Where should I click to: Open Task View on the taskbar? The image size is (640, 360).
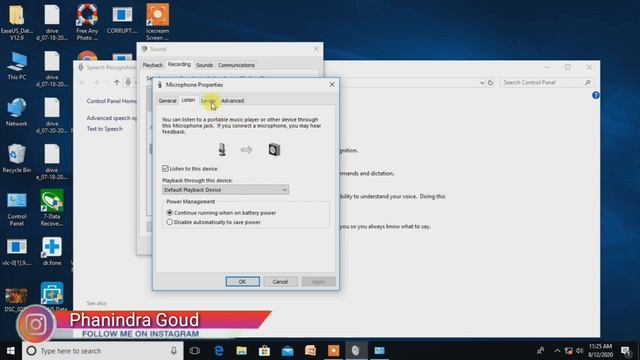[195, 351]
